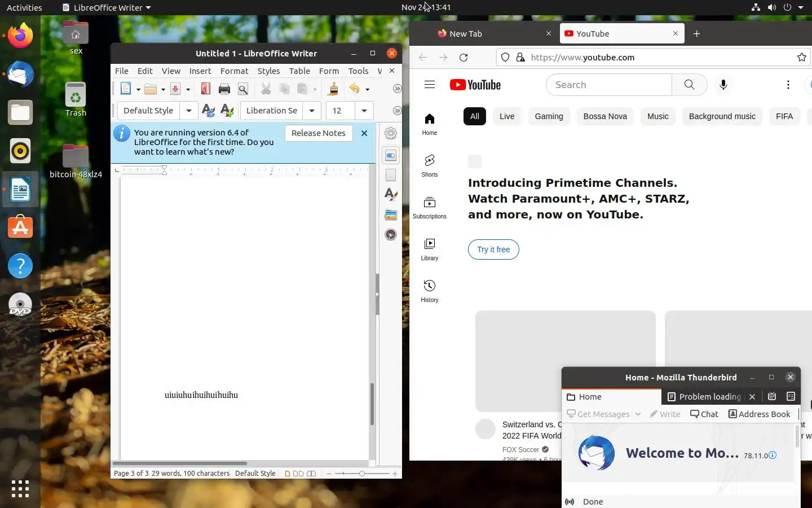Click the Clone Formatting paintbrush icon
This screenshot has width=812, height=508.
[333, 89]
